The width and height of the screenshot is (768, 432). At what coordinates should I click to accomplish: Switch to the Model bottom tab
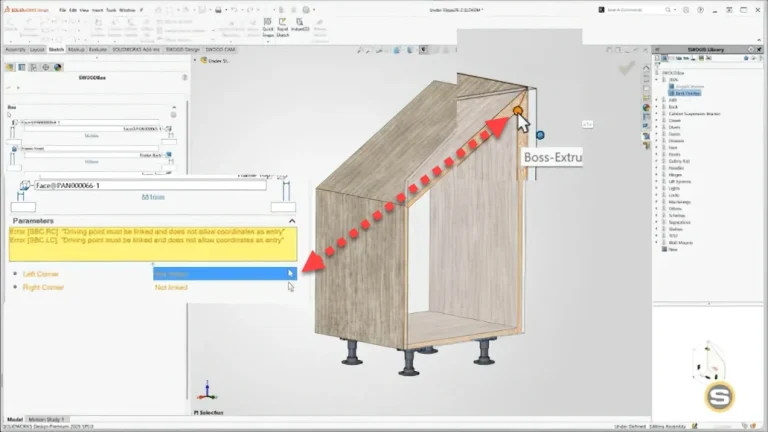(x=15, y=419)
